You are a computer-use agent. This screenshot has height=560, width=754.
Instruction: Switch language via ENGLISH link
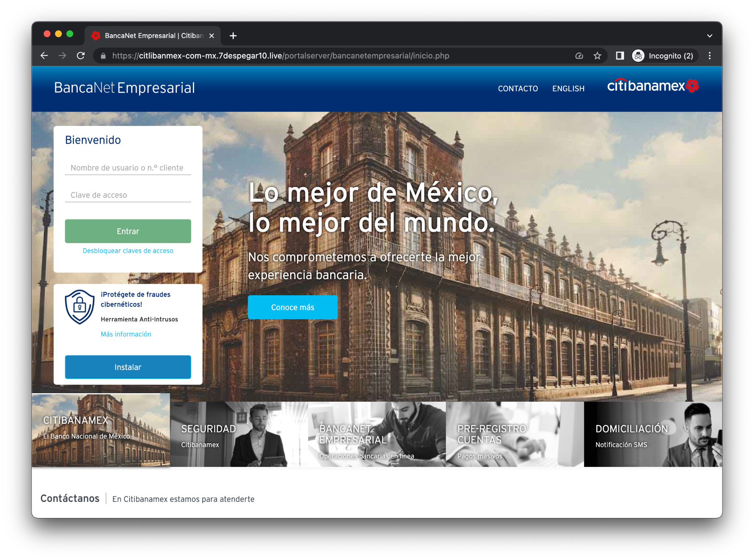tap(568, 89)
